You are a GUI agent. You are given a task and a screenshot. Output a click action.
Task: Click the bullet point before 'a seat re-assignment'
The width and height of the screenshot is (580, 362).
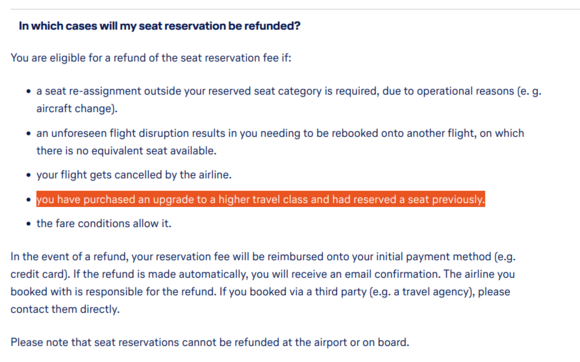28,91
